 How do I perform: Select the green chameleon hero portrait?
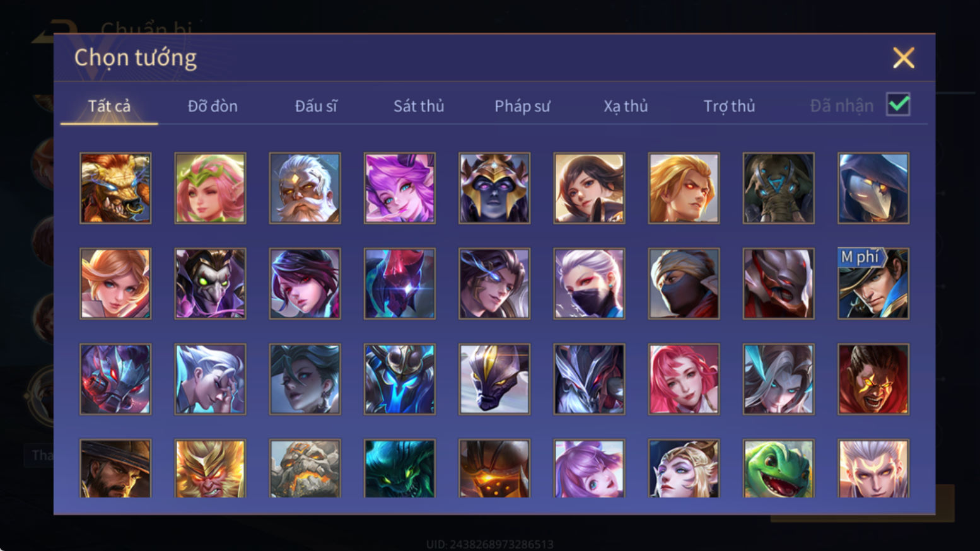coord(778,468)
